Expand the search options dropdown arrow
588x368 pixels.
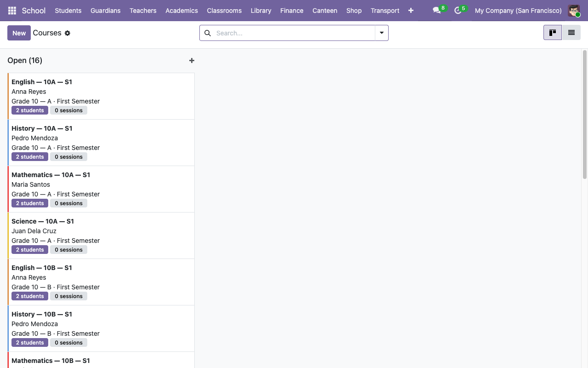pyautogui.click(x=382, y=33)
